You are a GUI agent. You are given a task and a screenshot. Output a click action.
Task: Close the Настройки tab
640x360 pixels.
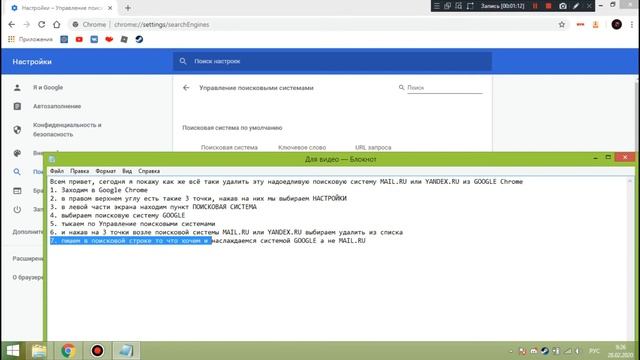point(110,8)
